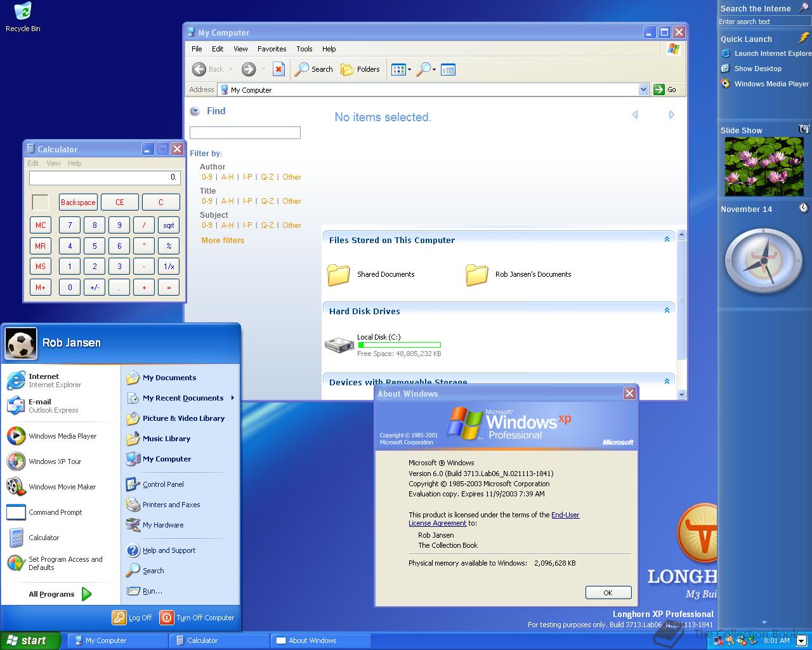Collapse Hard Disk Drives section

coord(667,310)
